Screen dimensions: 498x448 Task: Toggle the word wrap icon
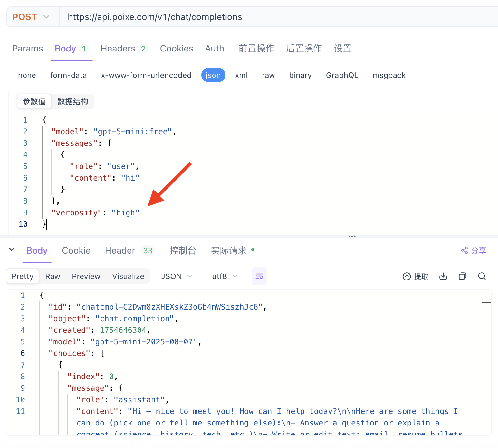[x=259, y=276]
